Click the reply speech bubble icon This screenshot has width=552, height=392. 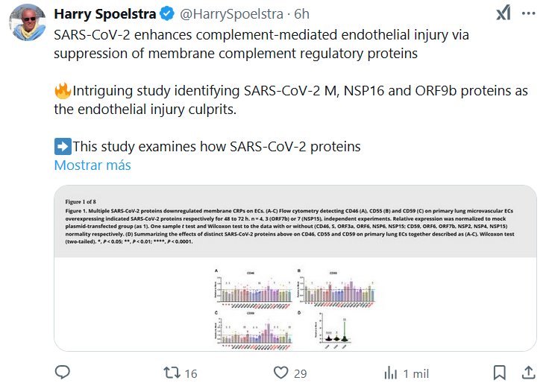point(63,373)
